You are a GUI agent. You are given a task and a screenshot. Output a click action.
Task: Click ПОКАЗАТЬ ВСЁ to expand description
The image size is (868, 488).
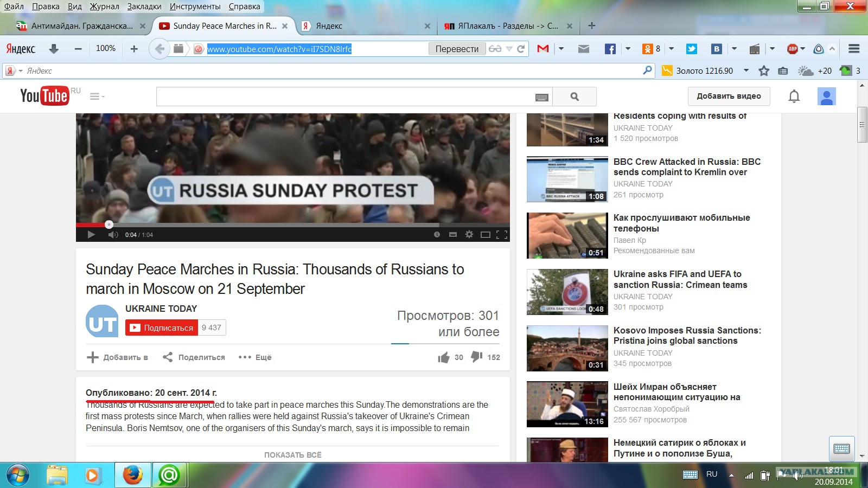point(292,455)
